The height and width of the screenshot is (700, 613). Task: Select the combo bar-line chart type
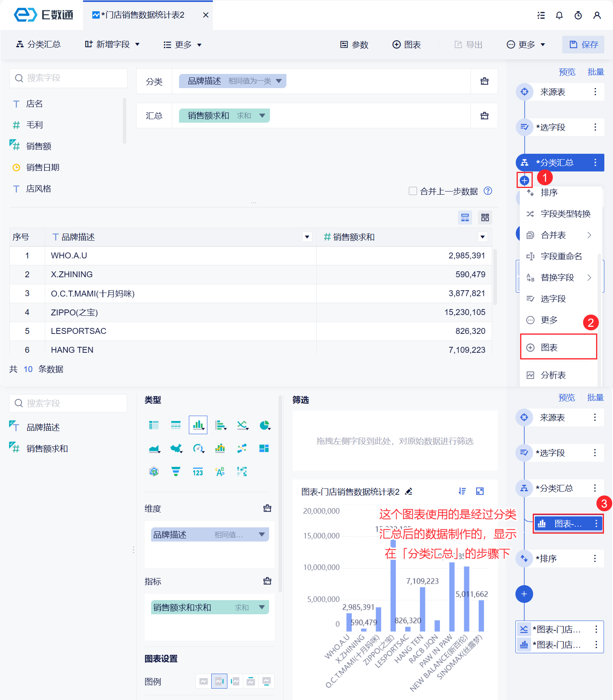point(220,448)
